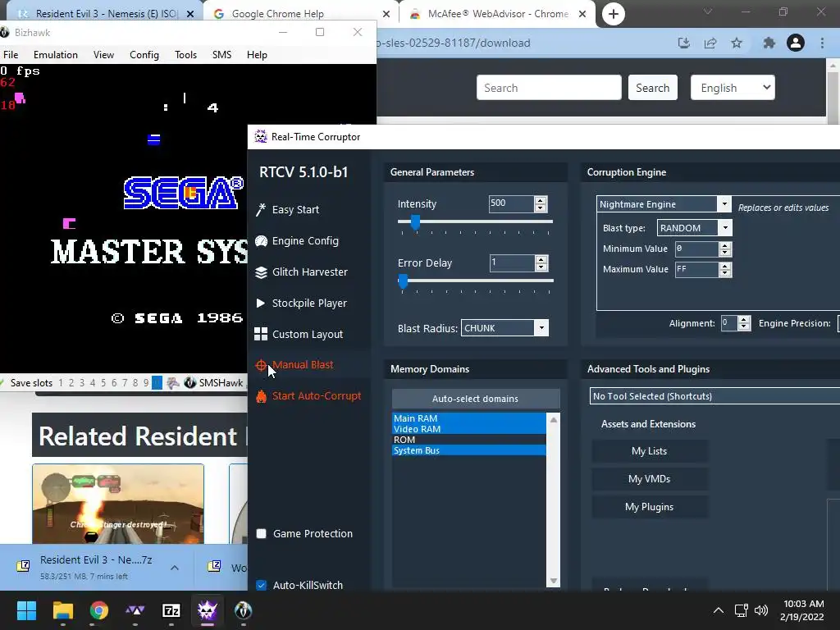
Task: Expand download item chevron for Resident Evil
Action: click(175, 568)
